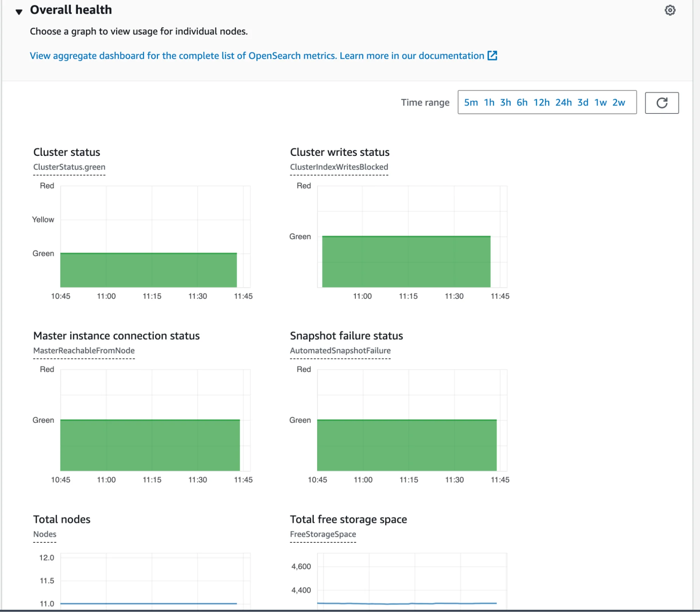The width and height of the screenshot is (700, 612).
Task: Set time range to 1w
Action: tap(600, 103)
